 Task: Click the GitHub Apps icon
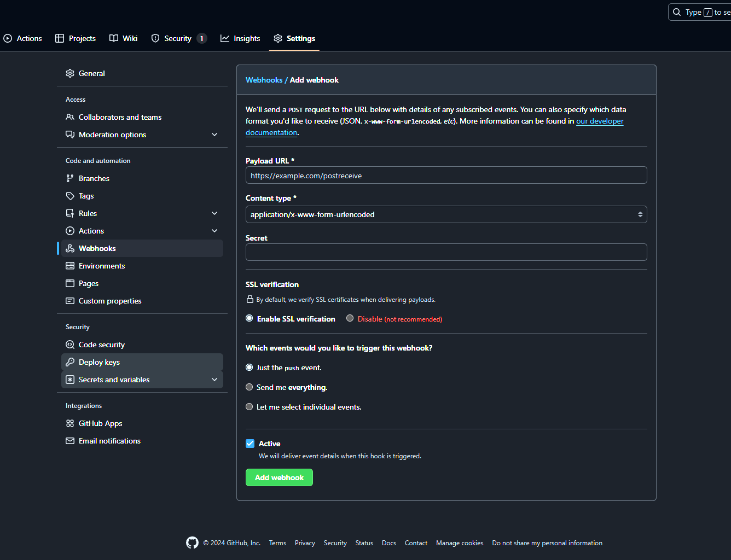70,423
